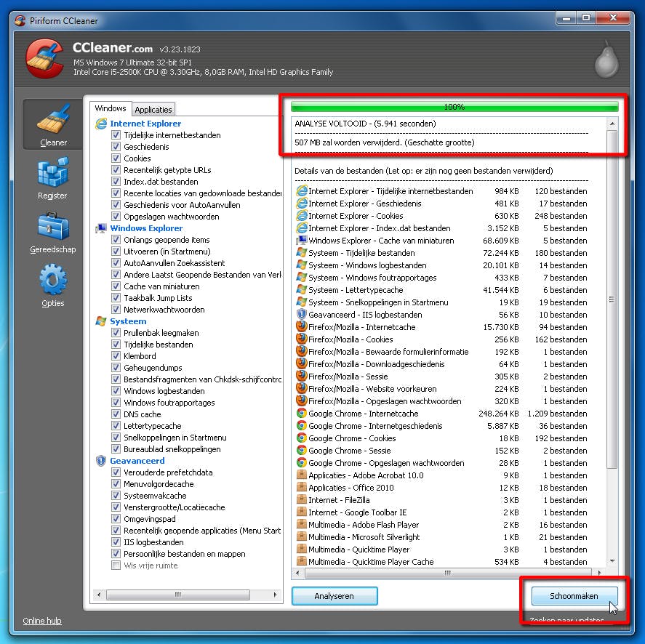Click Chrome icon of Google Chrome Internetcache result
645x644 pixels.
coord(302,414)
